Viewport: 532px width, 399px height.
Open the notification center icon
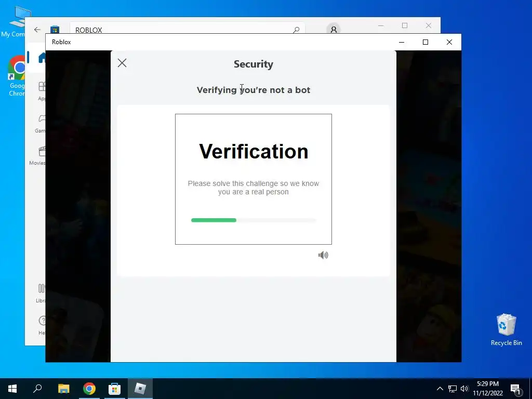click(x=515, y=389)
